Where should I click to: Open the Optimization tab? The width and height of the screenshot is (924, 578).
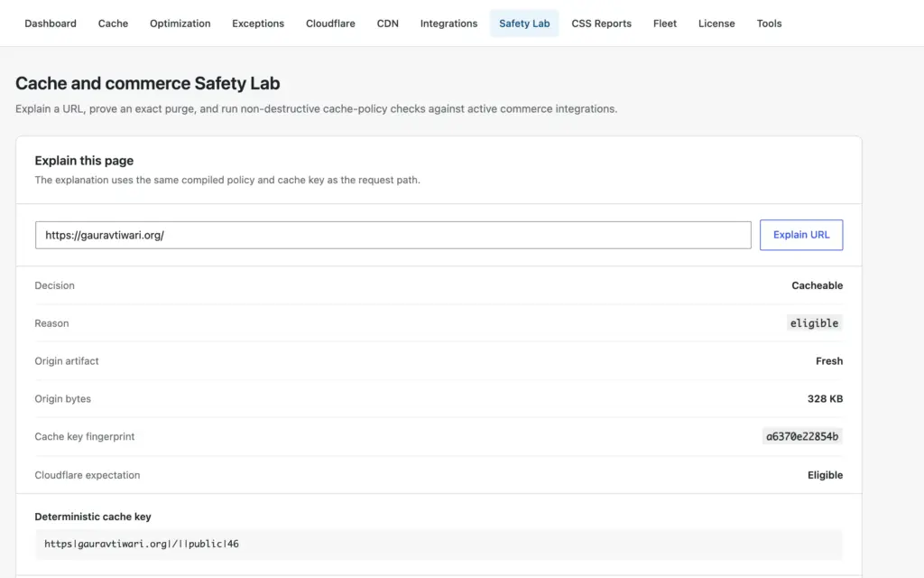click(x=180, y=23)
